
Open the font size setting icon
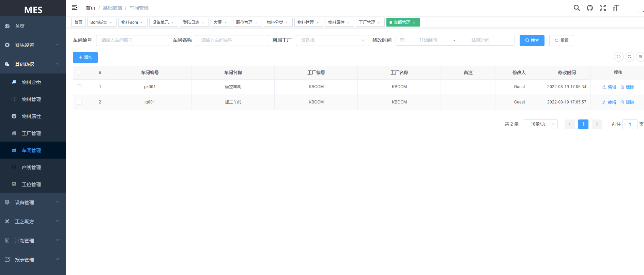click(615, 8)
